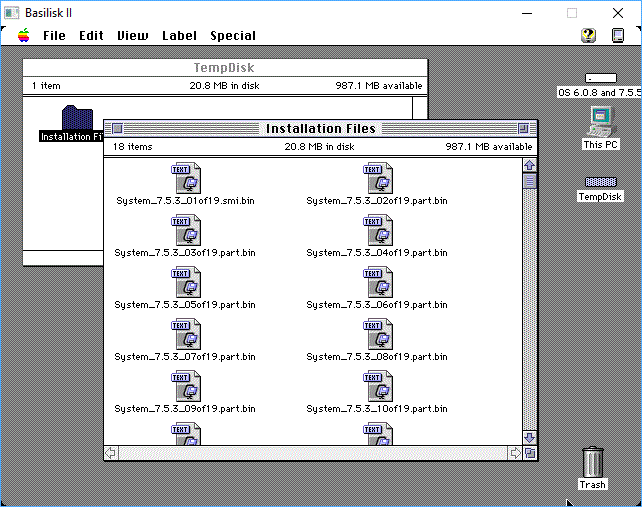Open the Apple menu
642x507 pixels.
click(24, 36)
